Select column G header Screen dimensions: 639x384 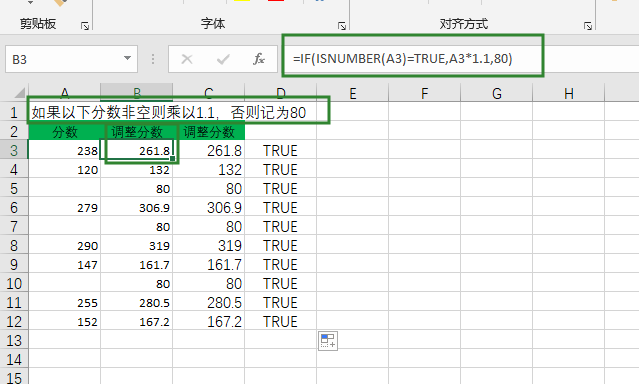pos(497,93)
